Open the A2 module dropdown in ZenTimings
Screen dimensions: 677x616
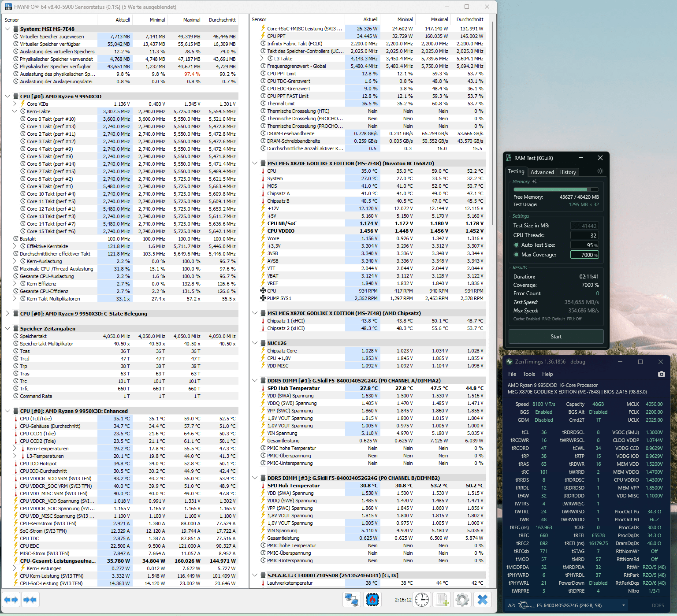[623, 605]
